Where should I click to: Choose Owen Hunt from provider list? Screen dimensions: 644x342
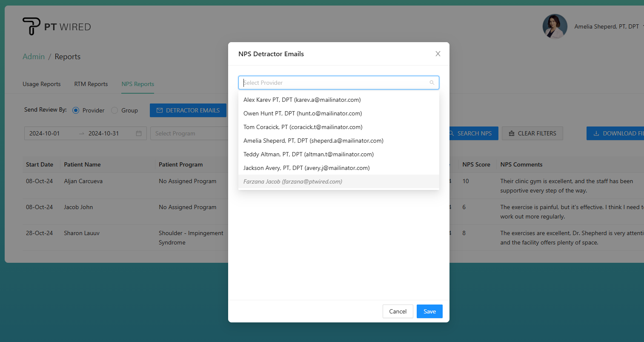coord(302,113)
